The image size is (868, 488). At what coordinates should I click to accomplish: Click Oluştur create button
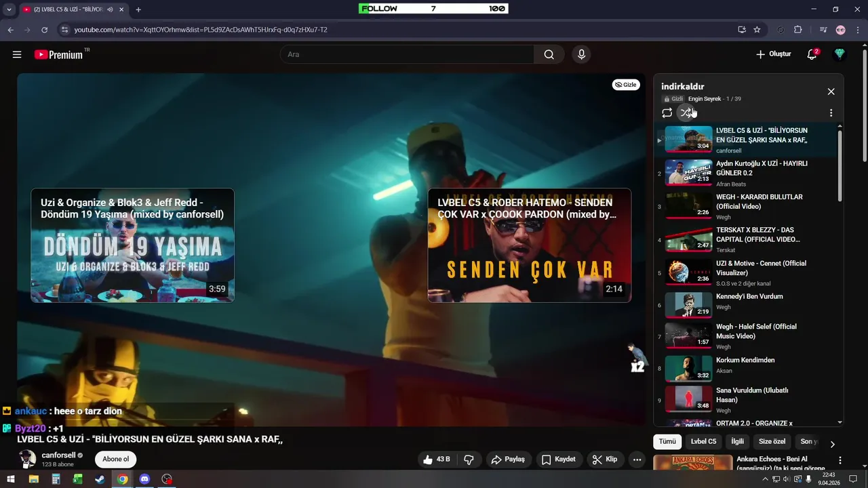[x=774, y=54]
